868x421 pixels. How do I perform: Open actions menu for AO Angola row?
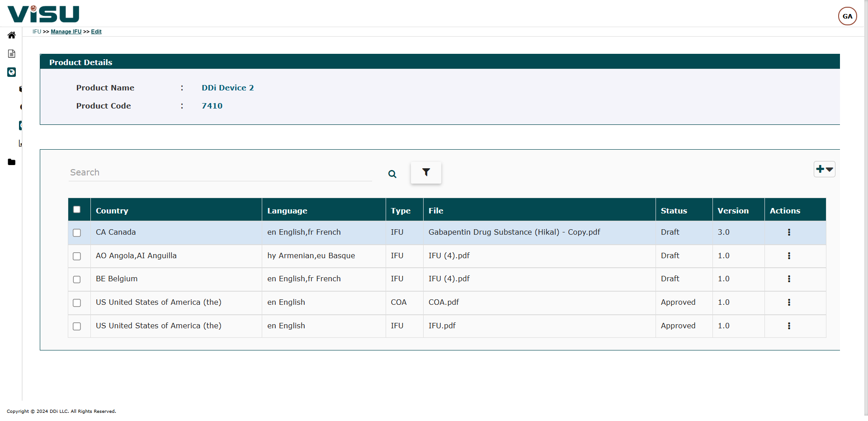point(789,255)
